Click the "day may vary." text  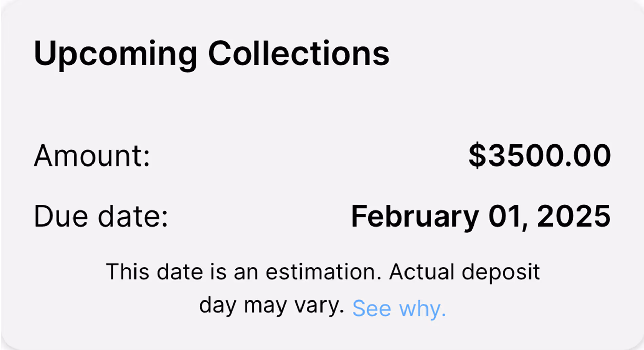point(271,306)
